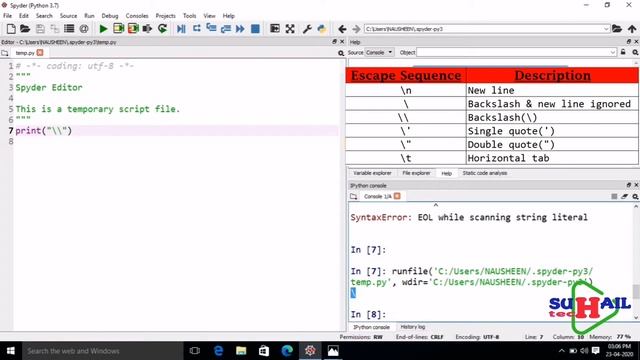Image resolution: width=640 pixels, height=360 pixels.
Task: Open the Edit menu
Action: pos(24,16)
